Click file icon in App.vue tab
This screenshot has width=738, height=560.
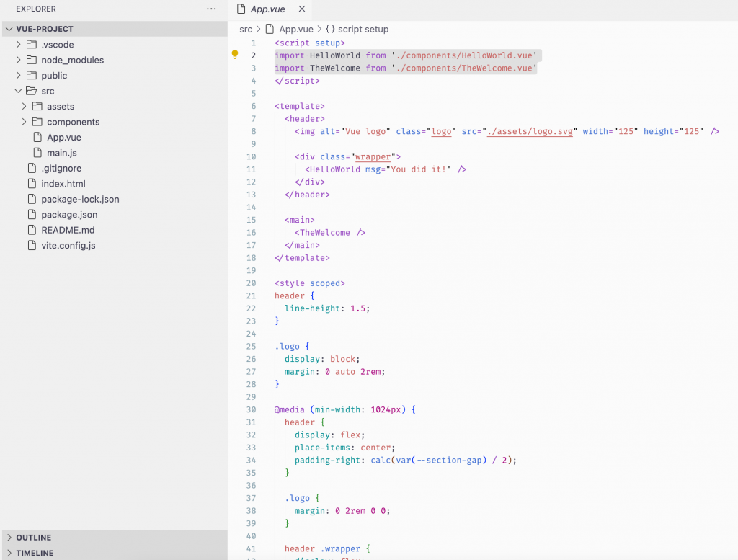[x=241, y=9]
